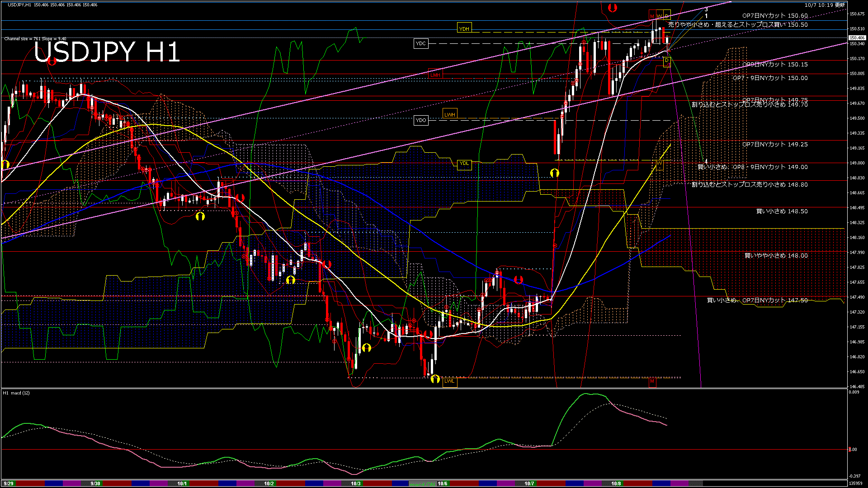
Task: Click the "買い小さめ 148.50" annotation
Action: point(782,211)
